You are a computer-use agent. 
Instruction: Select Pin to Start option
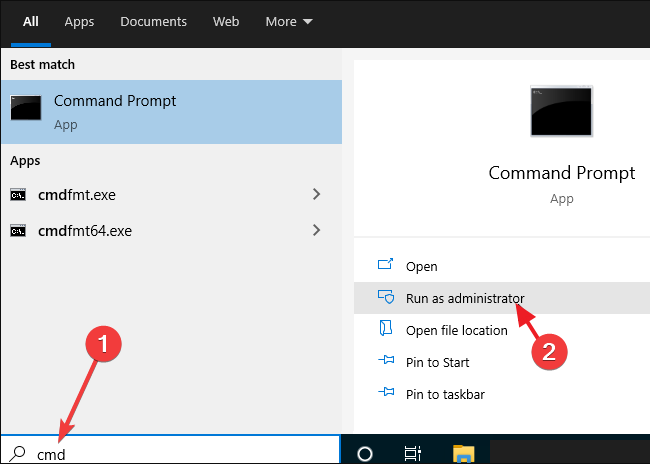[437, 362]
